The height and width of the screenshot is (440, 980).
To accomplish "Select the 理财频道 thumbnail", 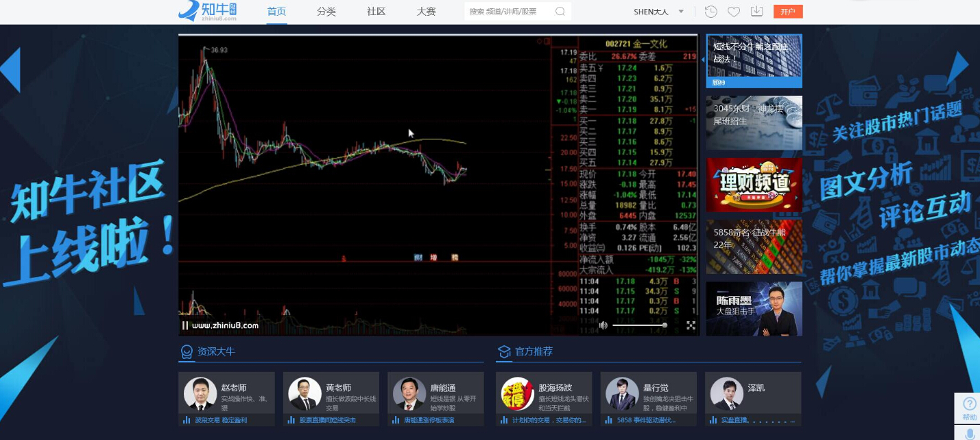I will [754, 185].
